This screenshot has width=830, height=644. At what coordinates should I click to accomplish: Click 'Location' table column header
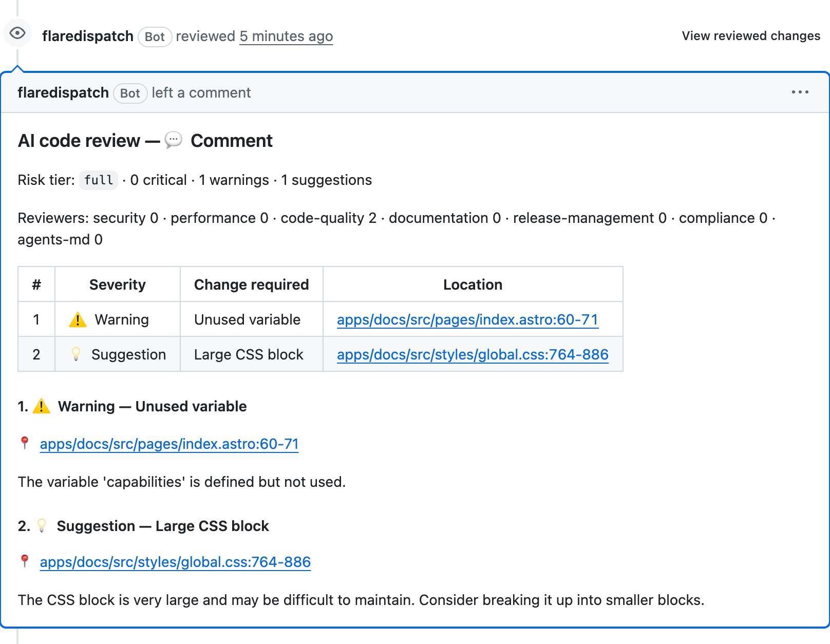(473, 285)
